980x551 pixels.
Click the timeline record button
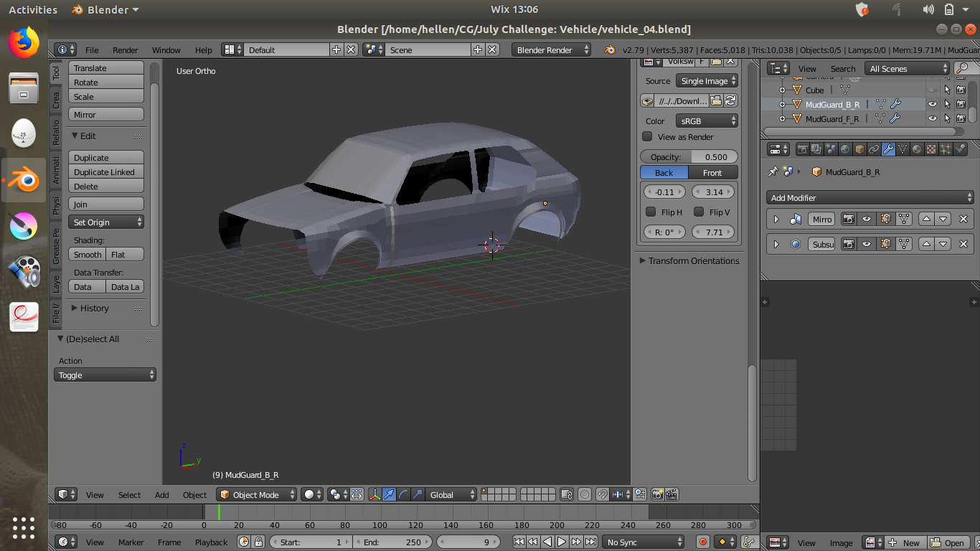click(703, 542)
